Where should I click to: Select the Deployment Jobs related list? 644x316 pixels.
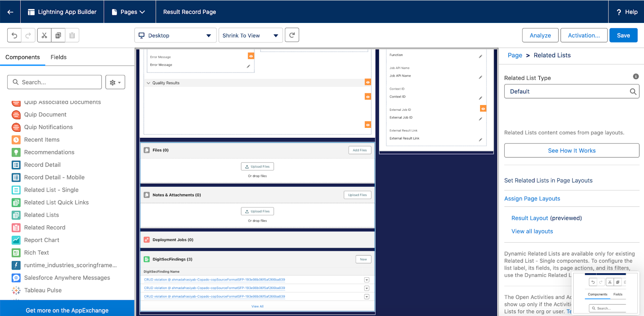pos(258,240)
